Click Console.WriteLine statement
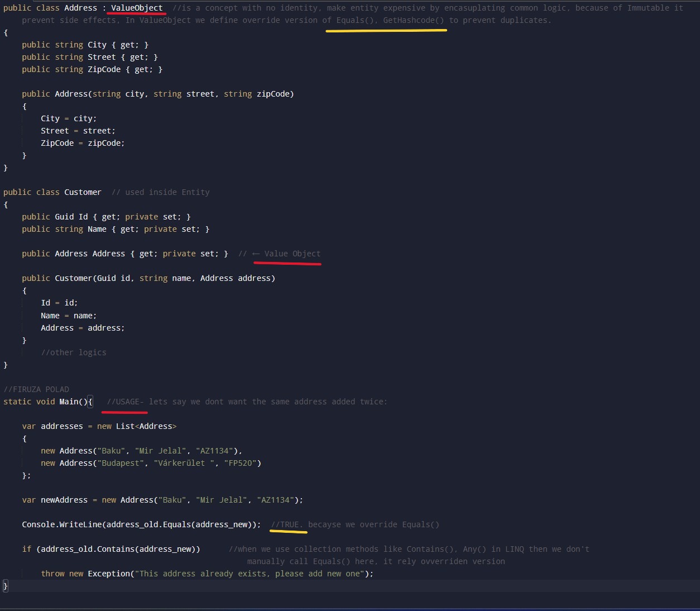This screenshot has height=611, width=700. pos(63,524)
